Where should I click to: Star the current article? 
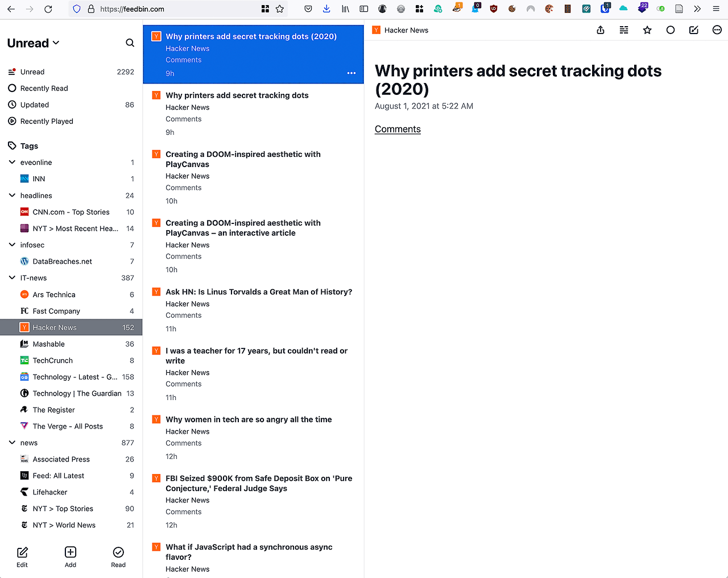647,30
